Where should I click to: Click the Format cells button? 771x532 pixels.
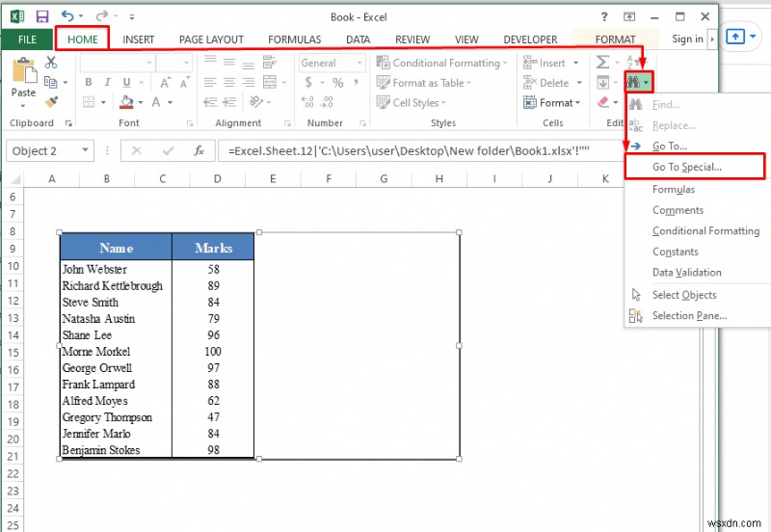point(551,103)
